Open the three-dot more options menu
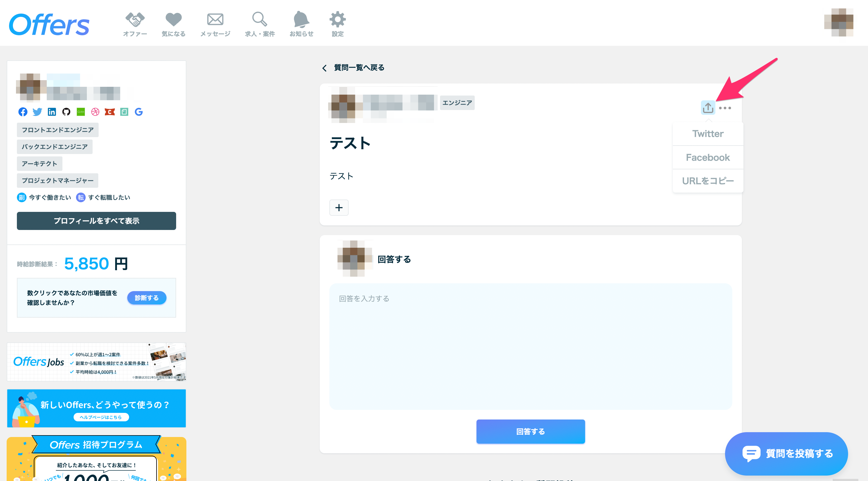 coord(725,108)
